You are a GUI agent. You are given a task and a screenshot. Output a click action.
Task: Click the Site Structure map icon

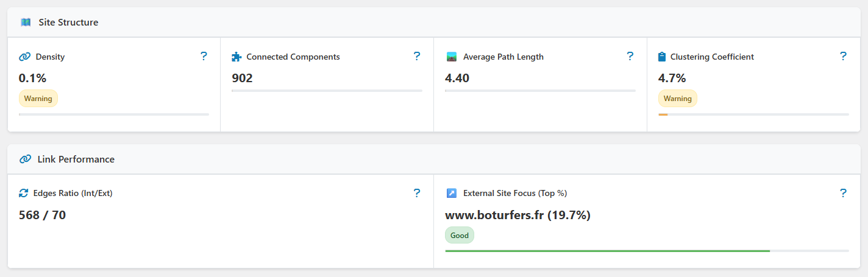coord(26,23)
